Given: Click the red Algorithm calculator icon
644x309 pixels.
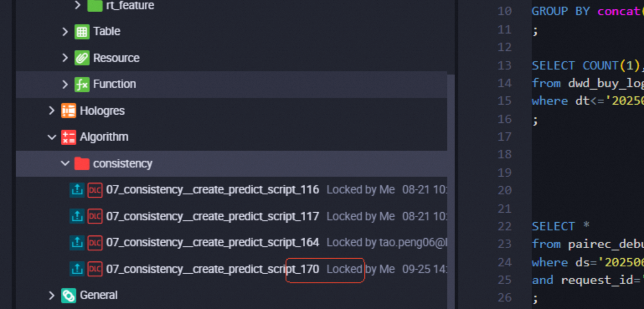Looking at the screenshot, I should 68,137.
